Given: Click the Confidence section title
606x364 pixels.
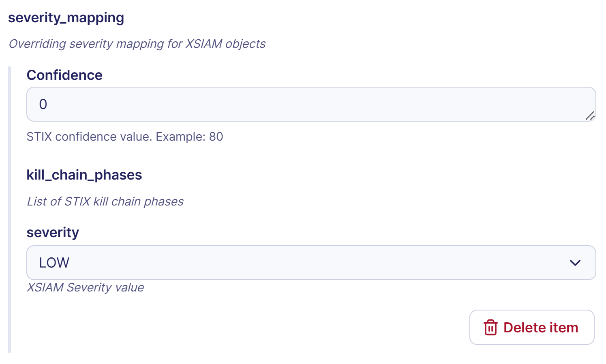Looking at the screenshot, I should coord(64,75).
